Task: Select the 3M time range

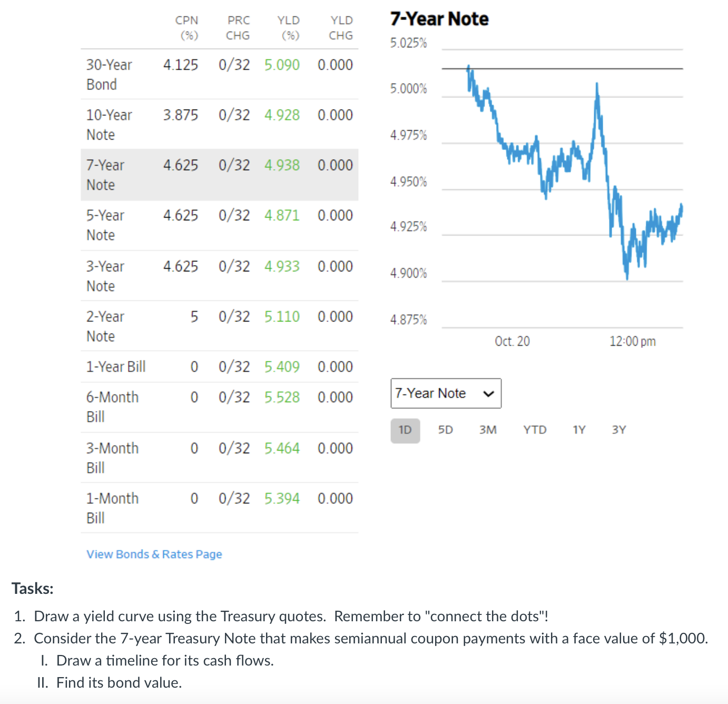Action: pyautogui.click(x=488, y=430)
